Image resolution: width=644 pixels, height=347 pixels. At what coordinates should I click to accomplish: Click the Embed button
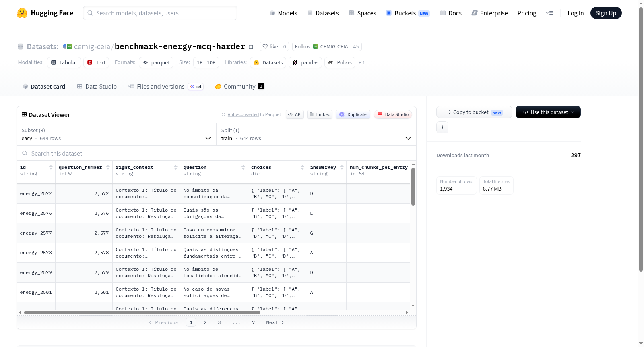(320, 114)
